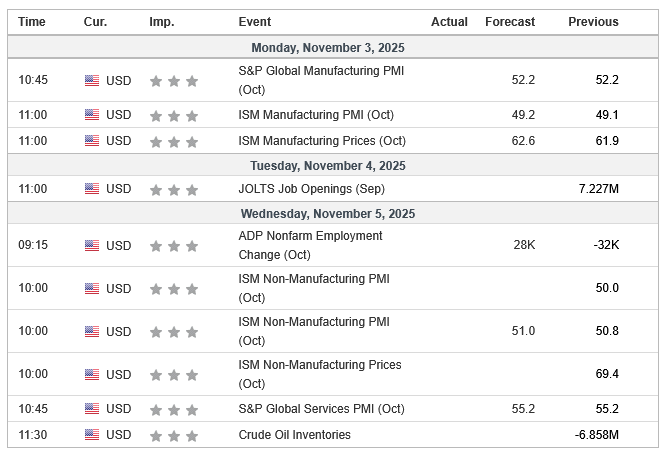Click importance stars for ISM Manufacturing Prices
Screen dimensions: 668x458
174,141
